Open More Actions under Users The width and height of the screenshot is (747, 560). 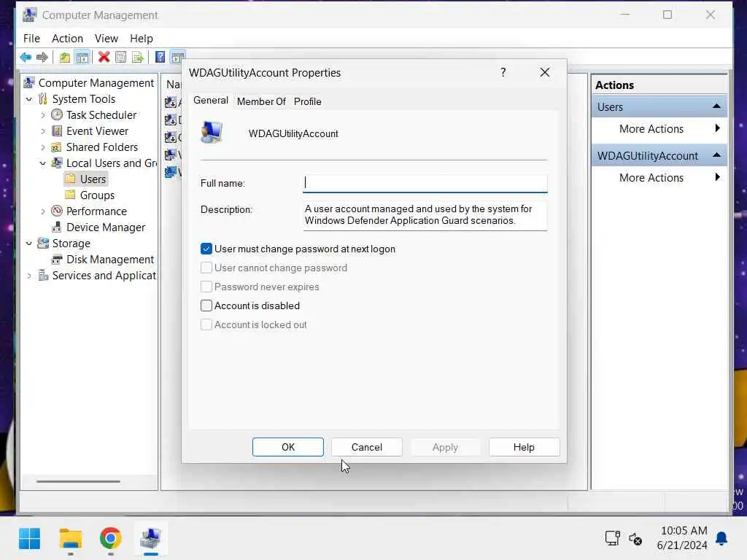(x=659, y=129)
